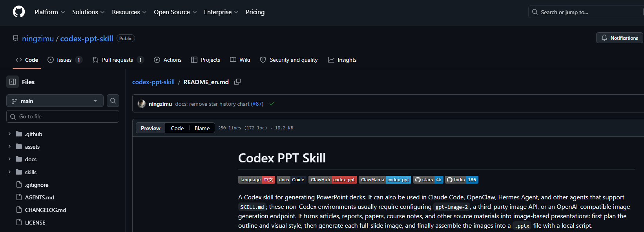Expand the Open Source menu
This screenshot has height=232, width=644.
(x=175, y=12)
